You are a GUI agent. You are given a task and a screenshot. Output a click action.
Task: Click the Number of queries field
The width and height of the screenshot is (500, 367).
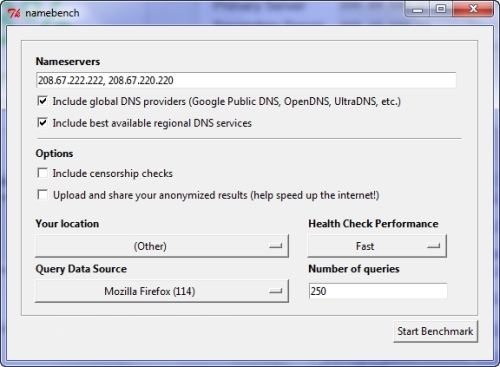coord(378,291)
